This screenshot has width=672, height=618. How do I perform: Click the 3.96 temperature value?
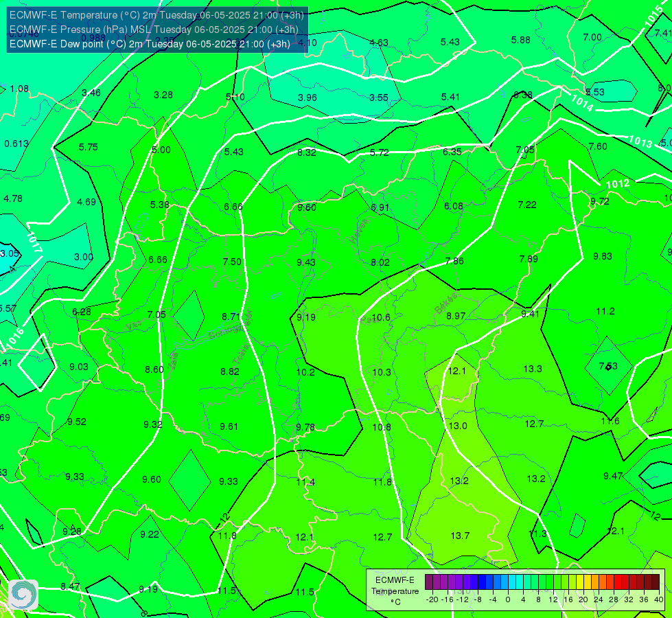(x=308, y=98)
